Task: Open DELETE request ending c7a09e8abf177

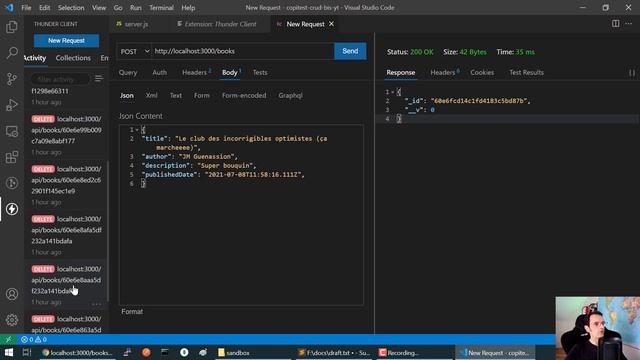Action: [x=67, y=135]
